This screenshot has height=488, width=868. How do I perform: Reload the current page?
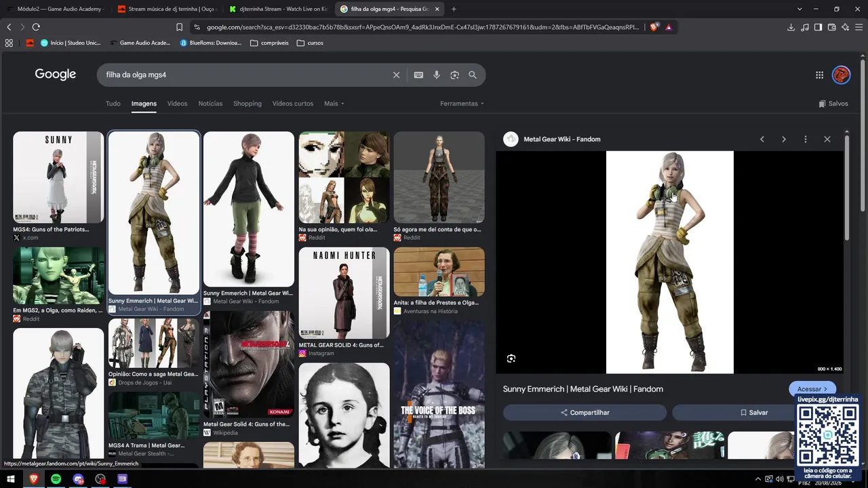(x=36, y=27)
